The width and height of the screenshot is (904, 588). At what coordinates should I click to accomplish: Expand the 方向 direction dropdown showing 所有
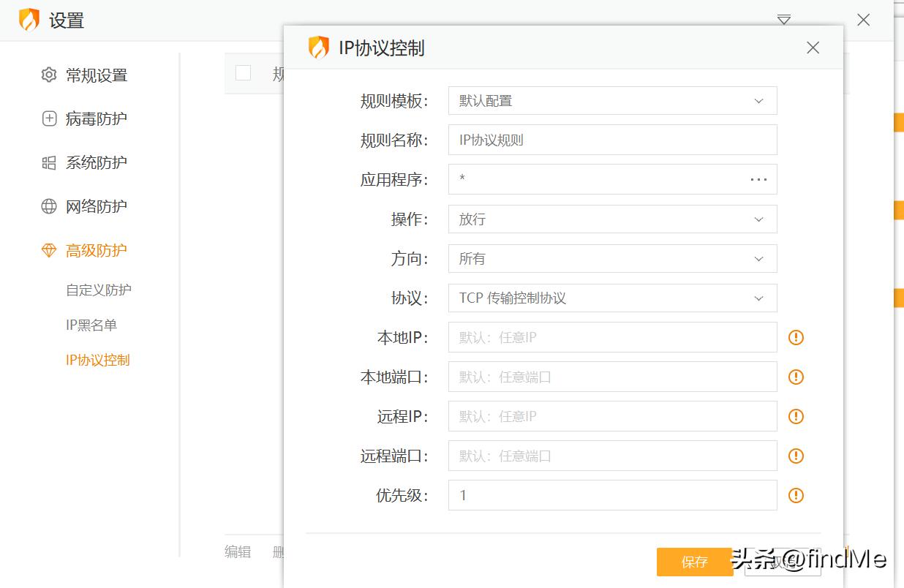coord(612,258)
